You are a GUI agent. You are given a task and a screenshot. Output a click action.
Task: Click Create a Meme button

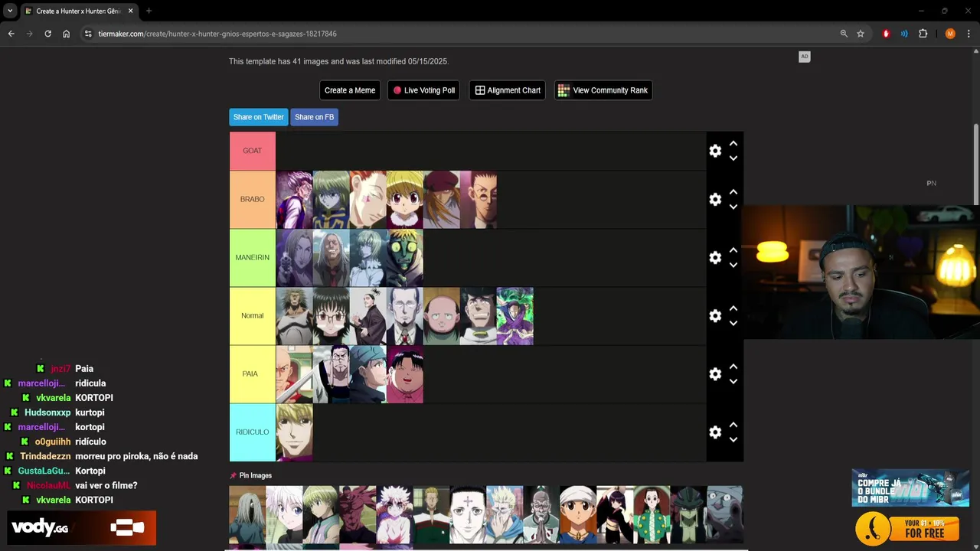point(350,90)
